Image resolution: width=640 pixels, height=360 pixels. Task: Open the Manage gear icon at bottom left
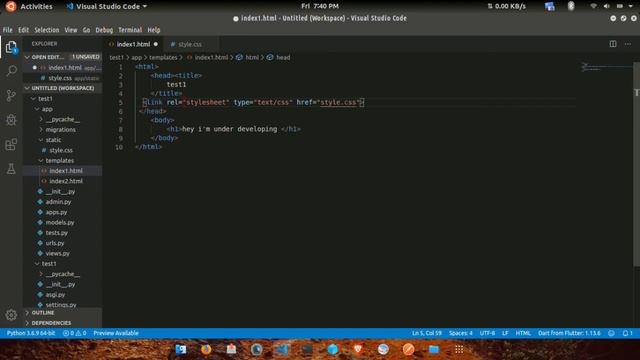11,315
